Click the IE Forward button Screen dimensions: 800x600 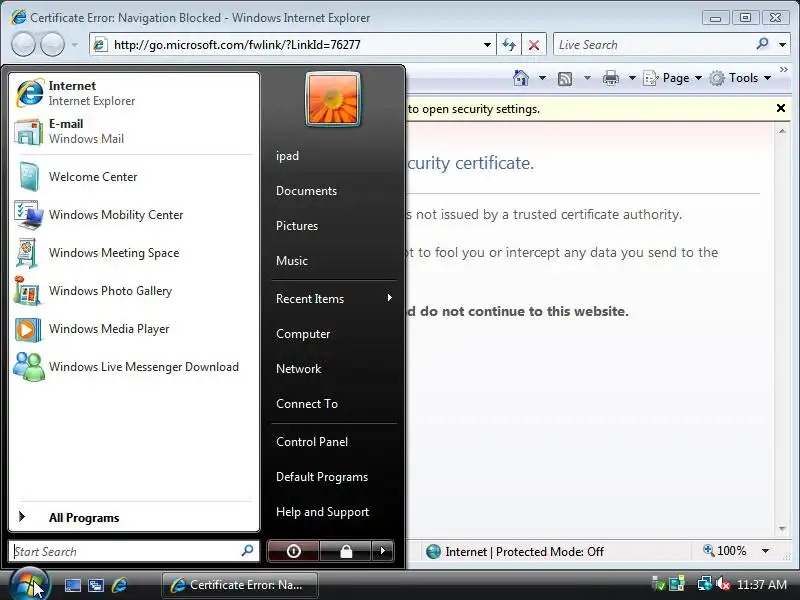[x=52, y=44]
